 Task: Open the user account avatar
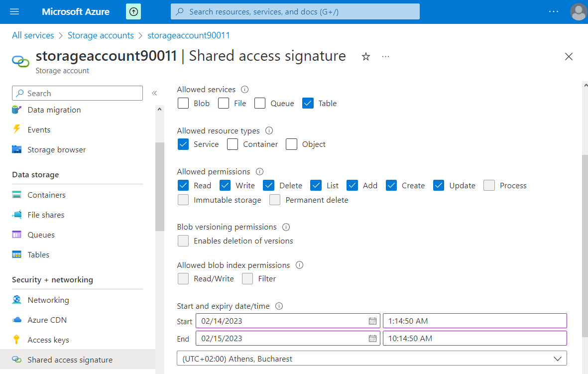point(578,11)
